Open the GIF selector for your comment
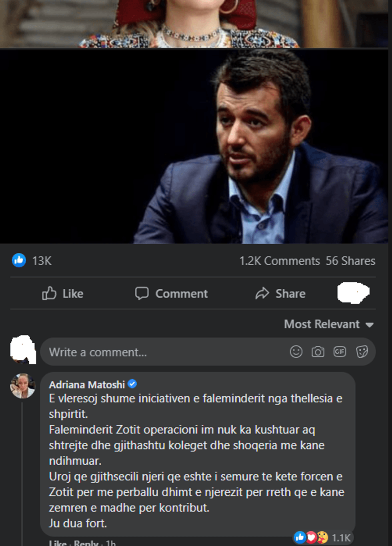The height and width of the screenshot is (546, 392). (x=339, y=352)
